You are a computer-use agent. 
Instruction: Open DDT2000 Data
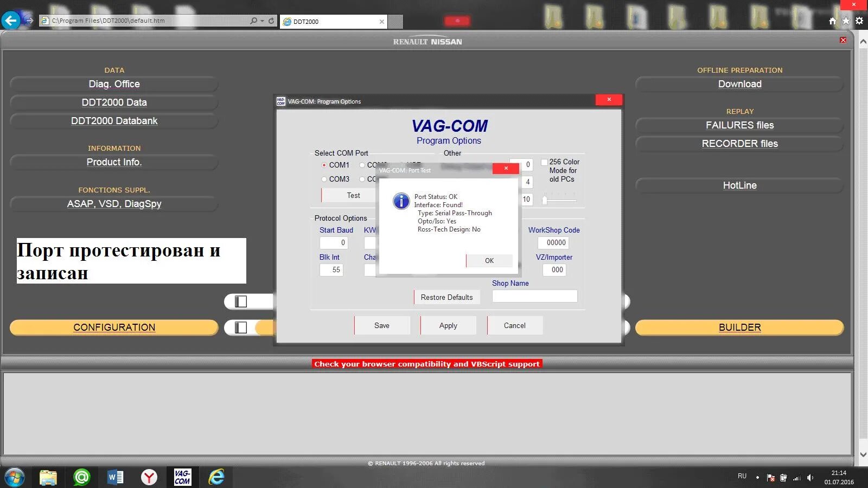(x=114, y=102)
